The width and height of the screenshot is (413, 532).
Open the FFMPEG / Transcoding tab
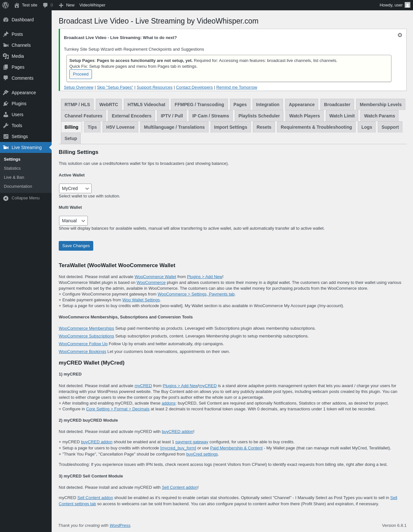coord(199,105)
